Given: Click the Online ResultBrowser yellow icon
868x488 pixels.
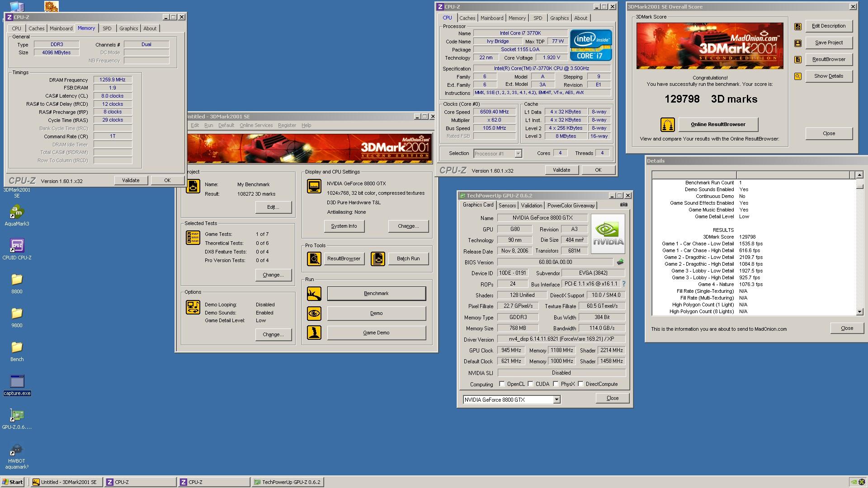Looking at the screenshot, I should 667,124.
